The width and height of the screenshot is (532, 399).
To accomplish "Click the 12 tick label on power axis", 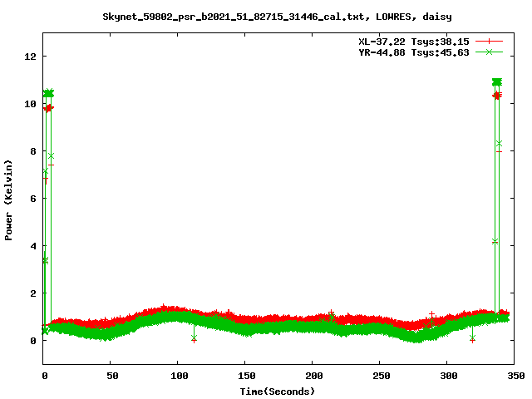I will (31, 57).
